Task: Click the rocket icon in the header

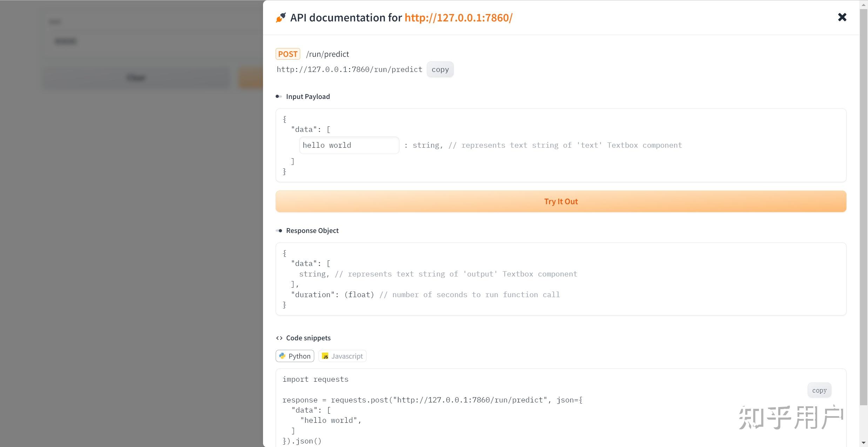Action: tap(280, 18)
